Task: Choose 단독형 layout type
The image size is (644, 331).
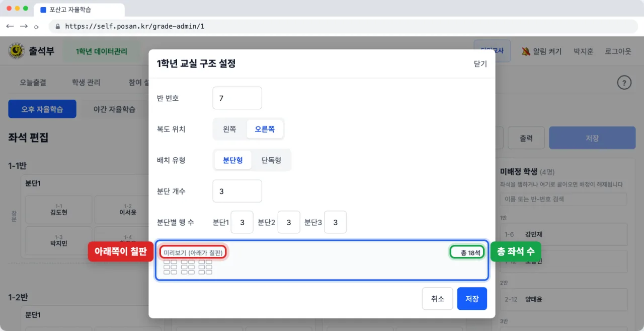Action: pos(271,160)
